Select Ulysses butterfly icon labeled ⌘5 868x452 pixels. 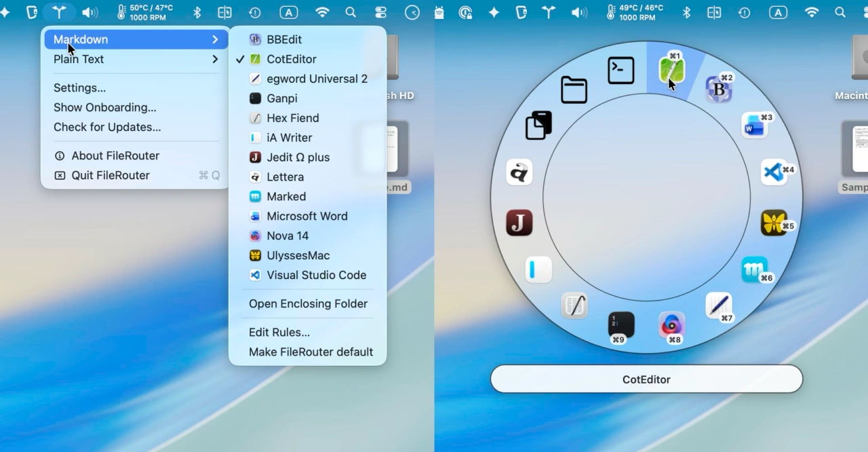[774, 222]
